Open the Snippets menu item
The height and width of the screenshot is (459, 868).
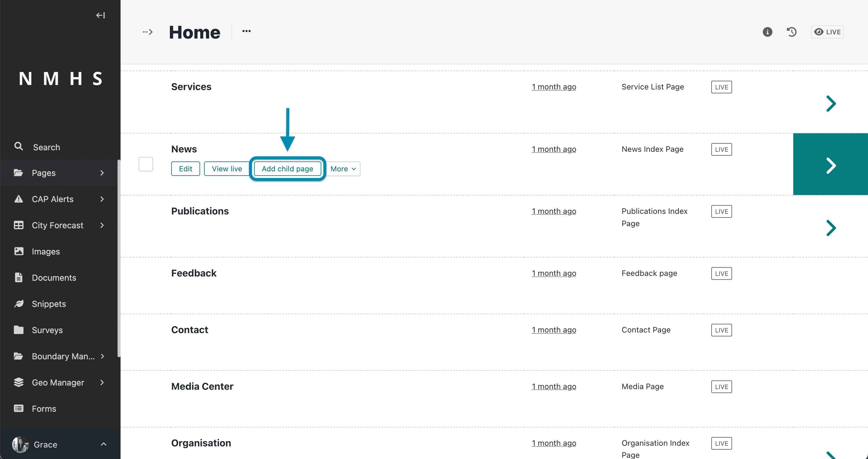click(x=60, y=304)
